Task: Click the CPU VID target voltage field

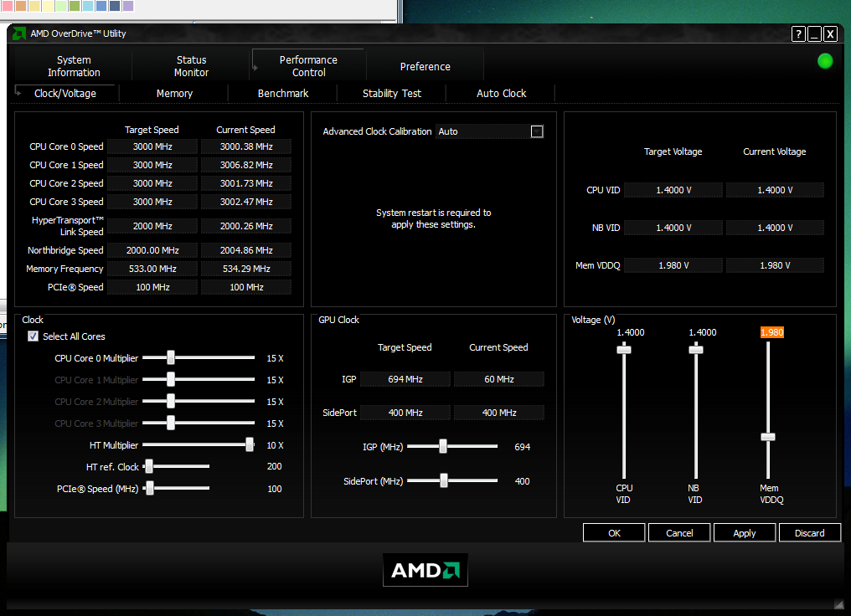Action: (673, 190)
